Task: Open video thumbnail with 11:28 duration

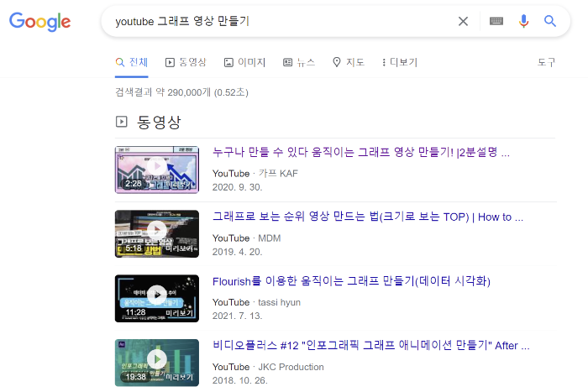Action: tap(157, 298)
